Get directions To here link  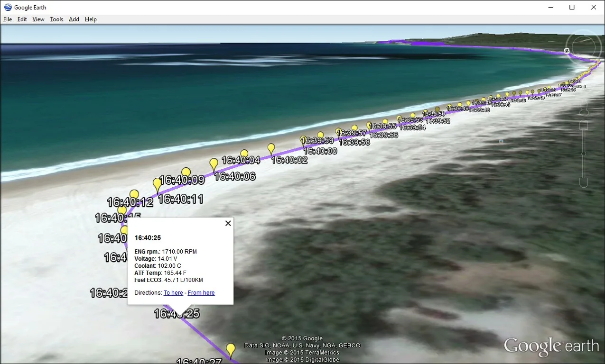click(173, 293)
